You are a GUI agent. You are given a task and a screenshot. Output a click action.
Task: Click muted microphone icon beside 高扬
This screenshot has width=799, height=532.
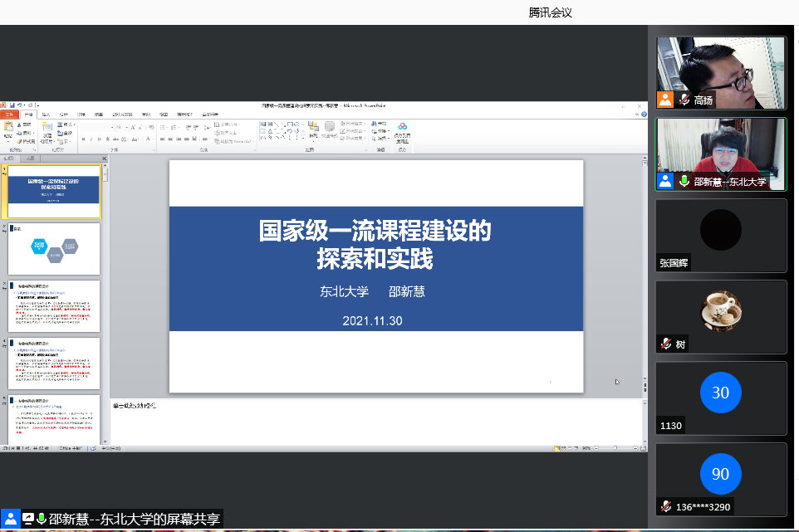coord(685,100)
